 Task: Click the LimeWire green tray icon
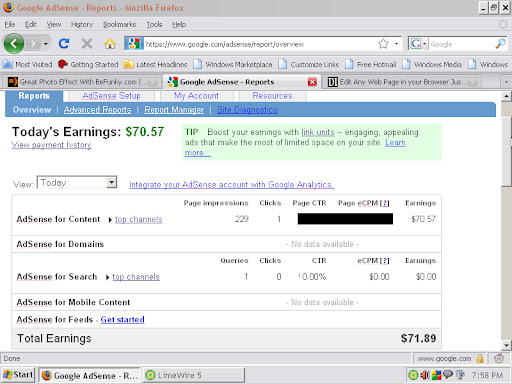point(413,375)
